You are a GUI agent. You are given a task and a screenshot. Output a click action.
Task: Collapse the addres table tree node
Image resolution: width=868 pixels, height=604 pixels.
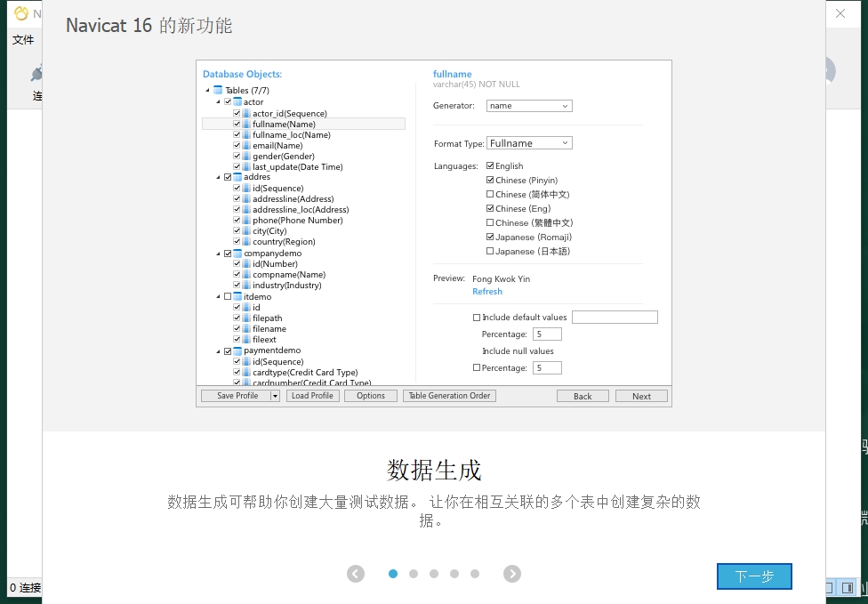click(217, 177)
